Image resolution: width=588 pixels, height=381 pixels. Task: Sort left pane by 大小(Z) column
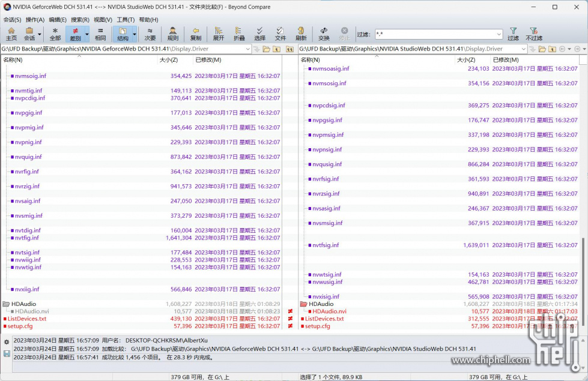(175, 60)
